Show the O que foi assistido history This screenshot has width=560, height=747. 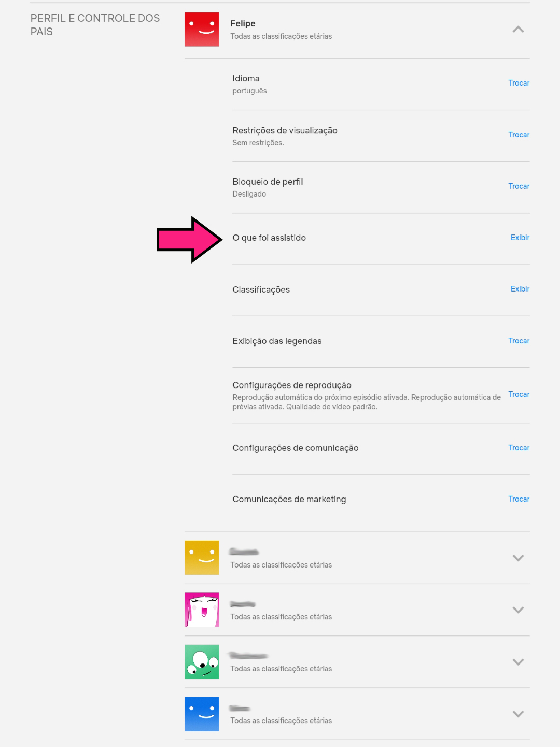[520, 238]
